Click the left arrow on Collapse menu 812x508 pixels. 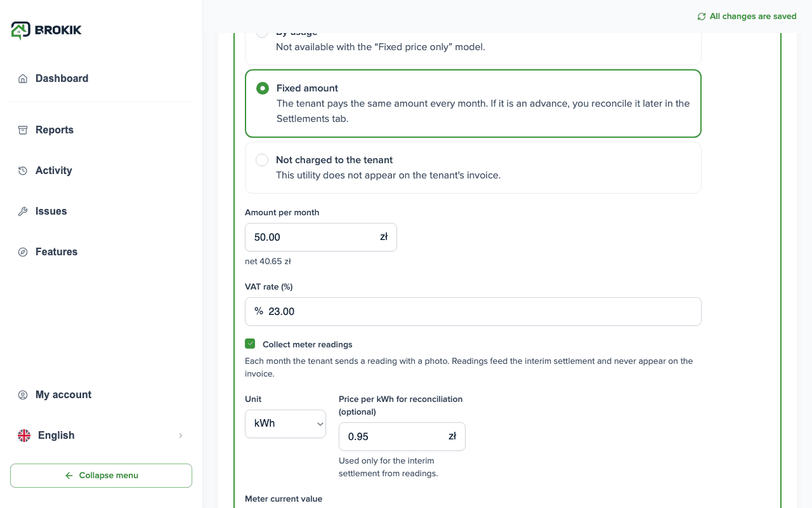point(69,476)
